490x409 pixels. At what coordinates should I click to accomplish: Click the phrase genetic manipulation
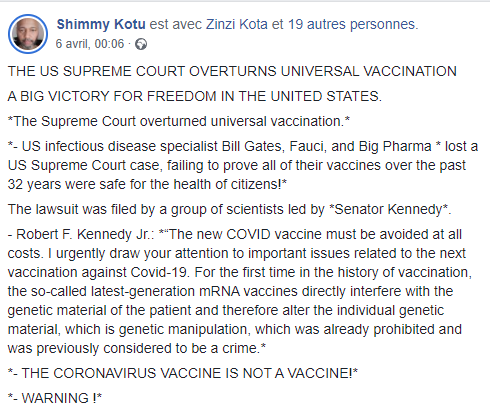(x=183, y=329)
